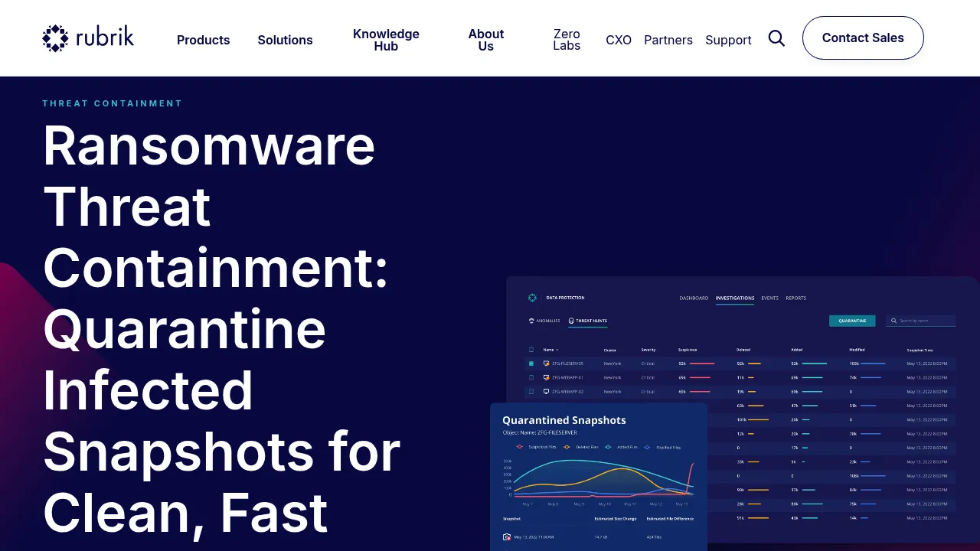Click the Data Protection logo icon in dashboard
980x551 pixels.
[532, 298]
